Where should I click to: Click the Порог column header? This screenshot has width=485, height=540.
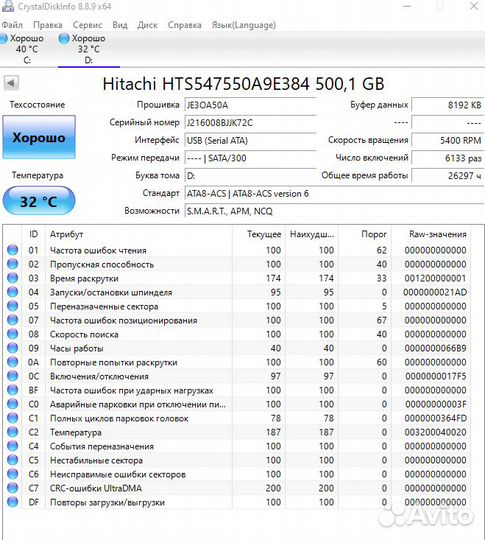click(x=364, y=234)
